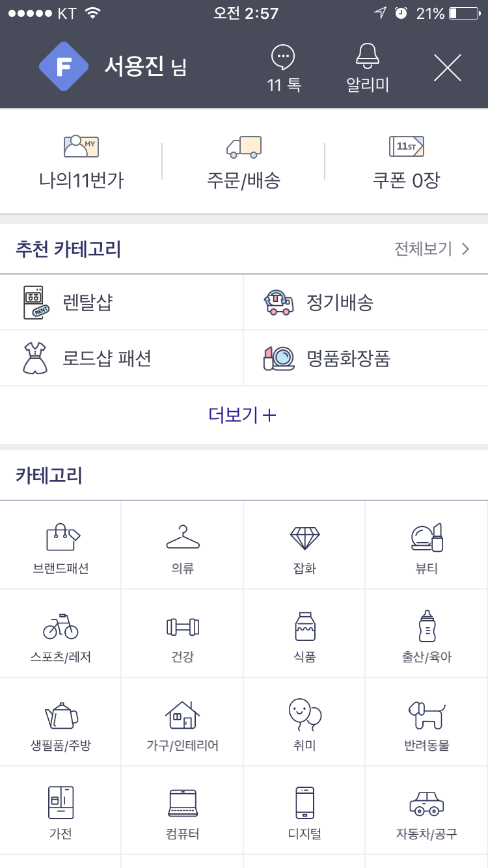Image resolution: width=488 pixels, height=868 pixels.
Task: Select the 브랜드패션 shopping bag icon
Action: pyautogui.click(x=62, y=538)
